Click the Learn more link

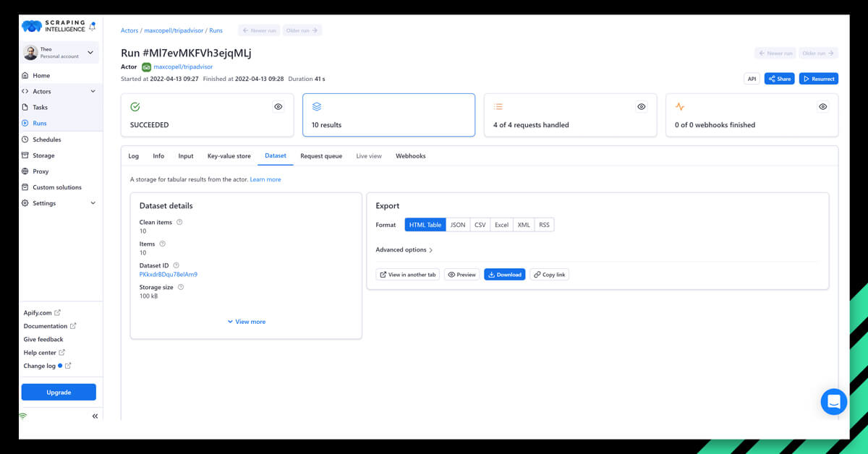click(x=265, y=179)
